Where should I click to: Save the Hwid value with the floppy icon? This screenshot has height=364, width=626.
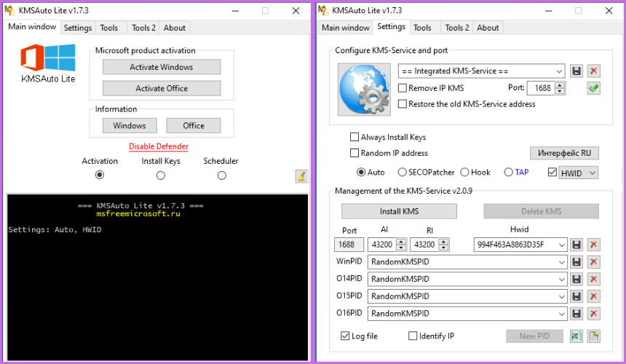577,245
